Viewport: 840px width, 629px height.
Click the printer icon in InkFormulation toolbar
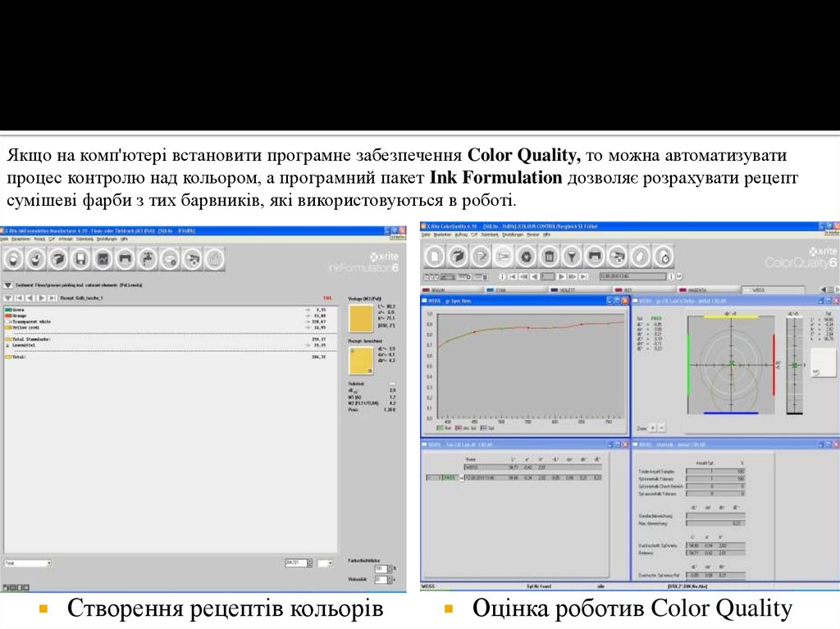(x=126, y=259)
